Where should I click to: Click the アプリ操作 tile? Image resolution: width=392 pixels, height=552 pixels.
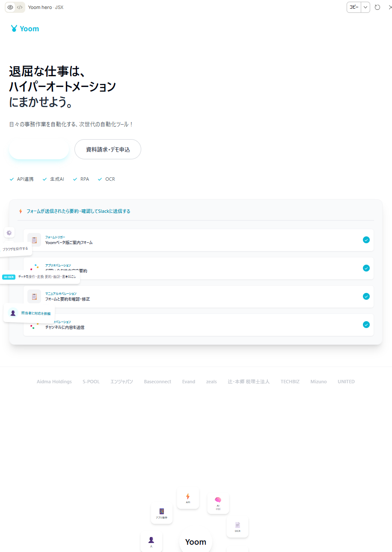162,513
